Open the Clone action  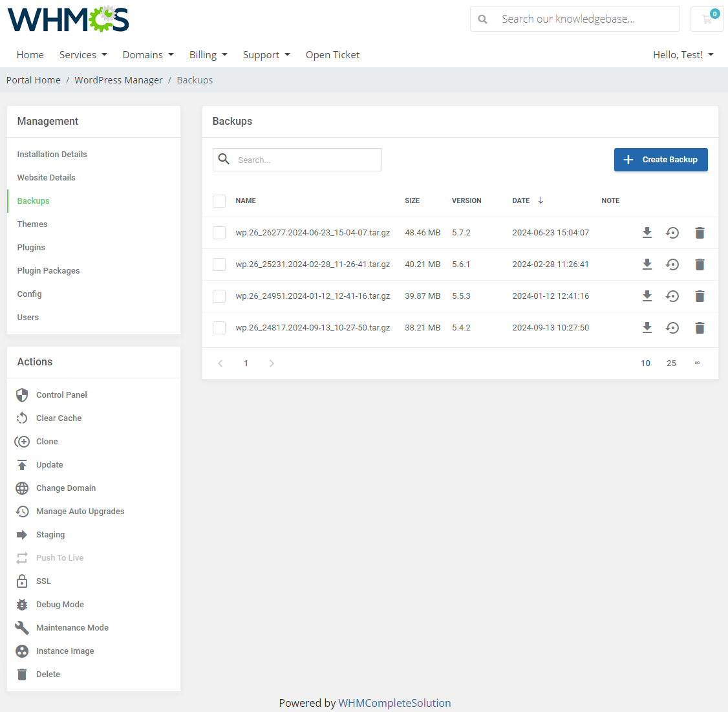pyautogui.click(x=46, y=441)
